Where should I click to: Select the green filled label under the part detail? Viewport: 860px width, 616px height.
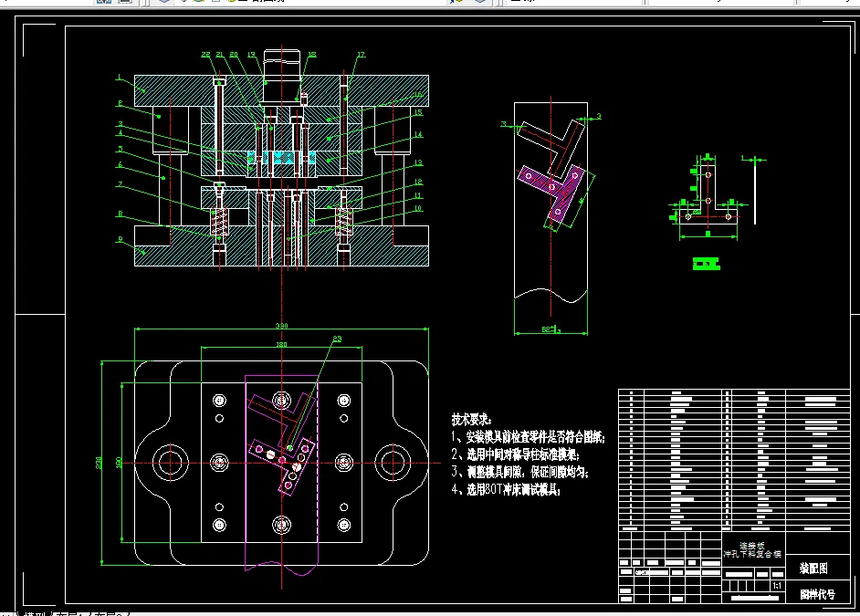tap(706, 264)
